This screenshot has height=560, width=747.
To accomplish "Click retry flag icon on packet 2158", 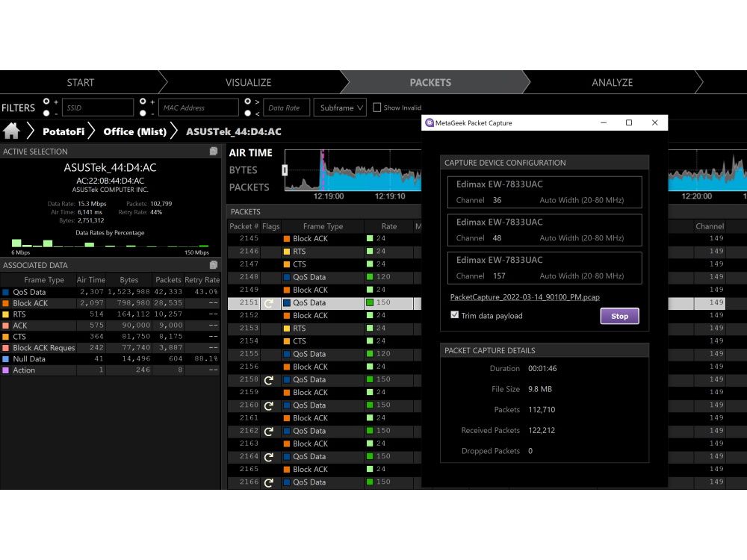I will (x=269, y=379).
